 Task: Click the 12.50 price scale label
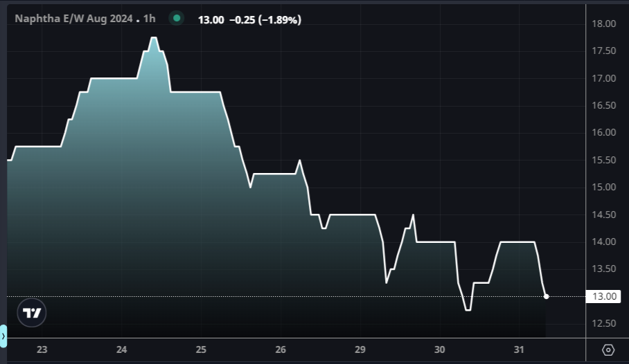604,323
